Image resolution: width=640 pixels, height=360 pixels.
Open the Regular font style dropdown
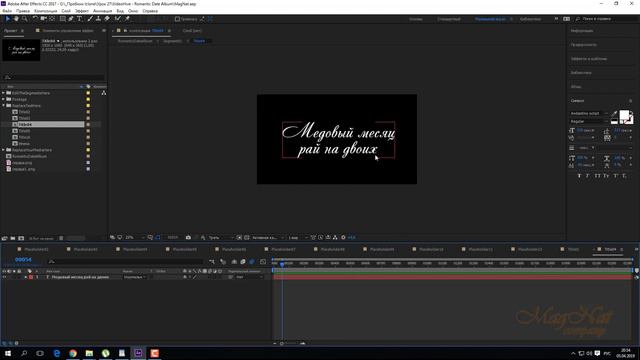[589, 121]
